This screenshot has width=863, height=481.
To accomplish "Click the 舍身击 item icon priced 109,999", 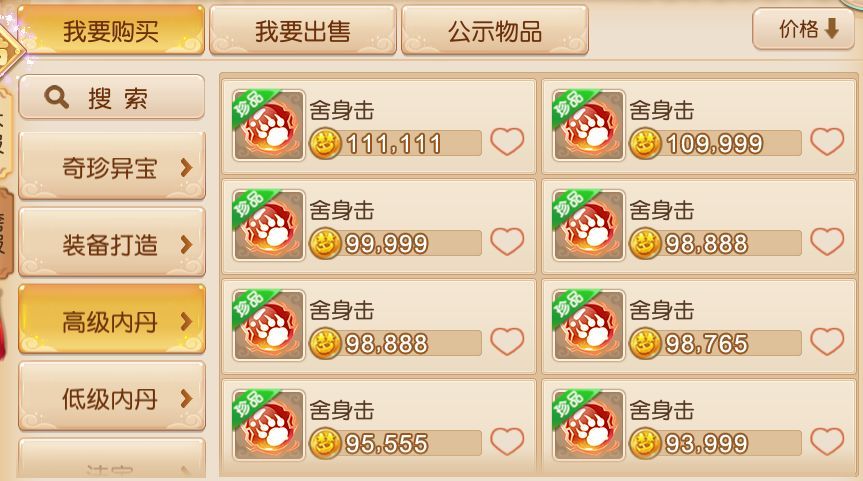I will pyautogui.click(x=588, y=125).
